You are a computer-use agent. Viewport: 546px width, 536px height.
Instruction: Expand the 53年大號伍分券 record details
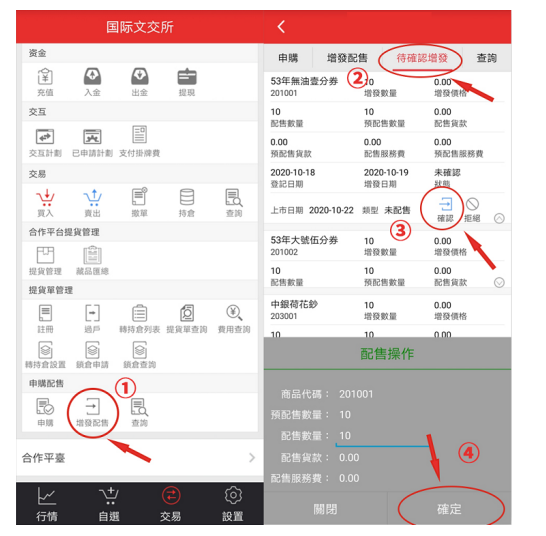pyautogui.click(x=499, y=282)
